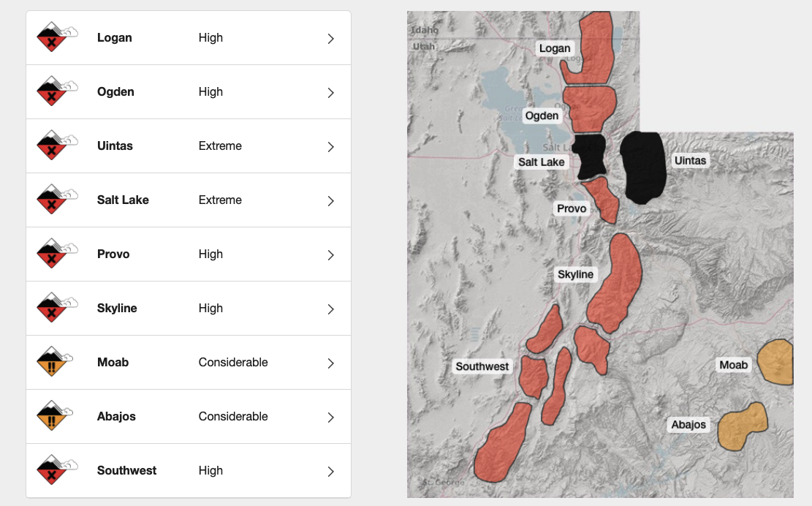Open the Abajos row chevron
The width and height of the screenshot is (812, 506).
[330, 417]
